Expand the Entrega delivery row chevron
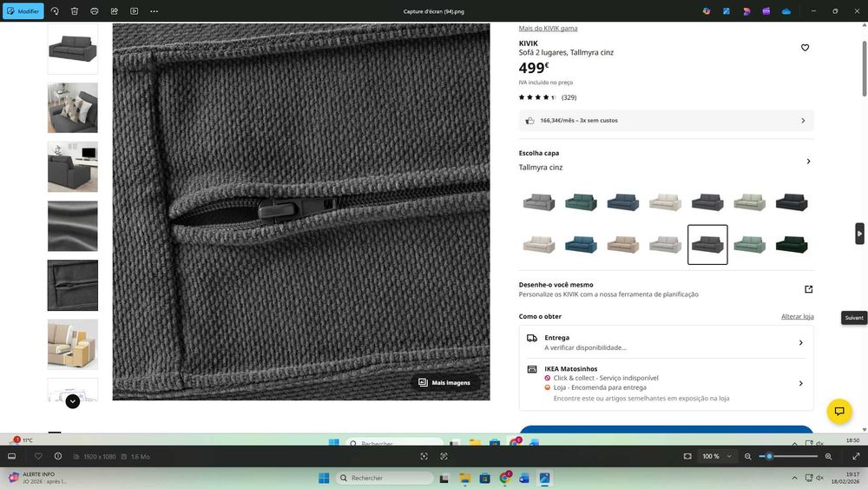This screenshot has height=489, width=868. (800, 343)
